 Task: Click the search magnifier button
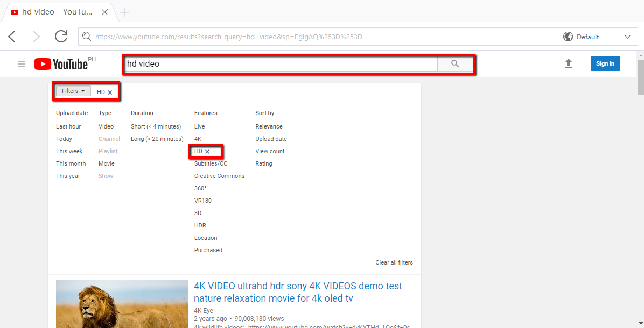455,63
